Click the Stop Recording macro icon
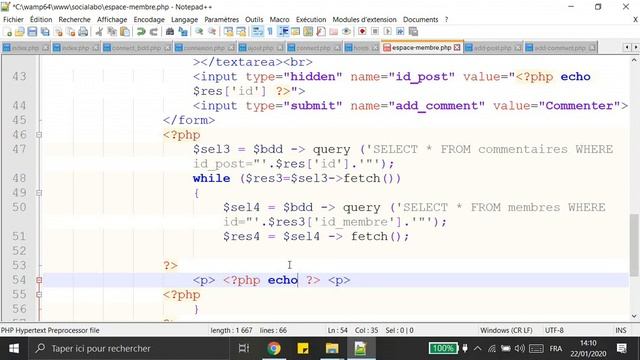 (x=375, y=31)
